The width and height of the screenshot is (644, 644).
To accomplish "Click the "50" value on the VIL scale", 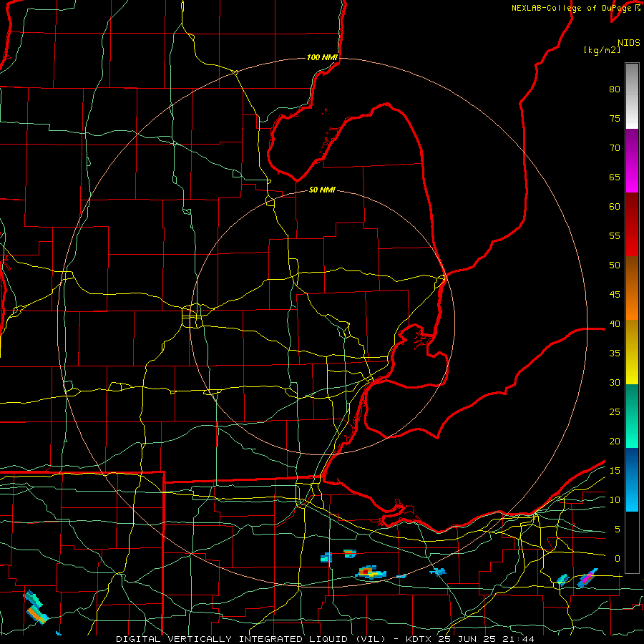I will tap(615, 265).
